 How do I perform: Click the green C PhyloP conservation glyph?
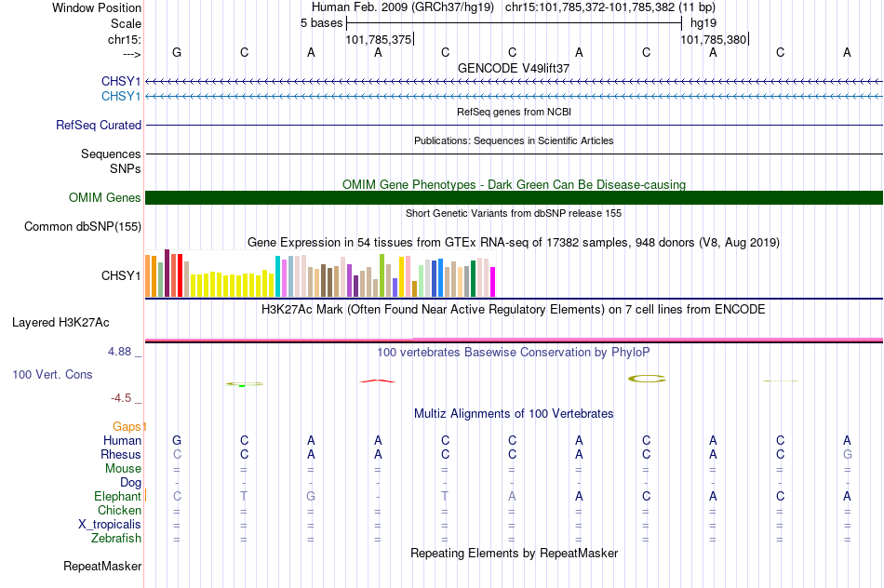click(244, 384)
